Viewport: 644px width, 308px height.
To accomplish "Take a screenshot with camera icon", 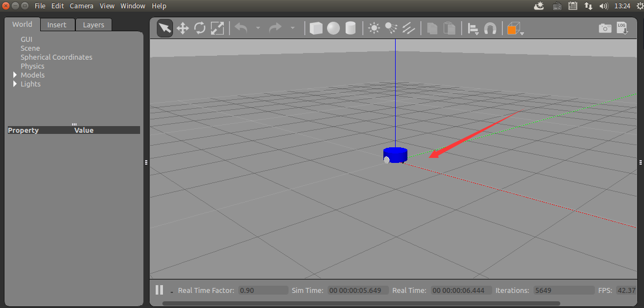I will click(605, 28).
